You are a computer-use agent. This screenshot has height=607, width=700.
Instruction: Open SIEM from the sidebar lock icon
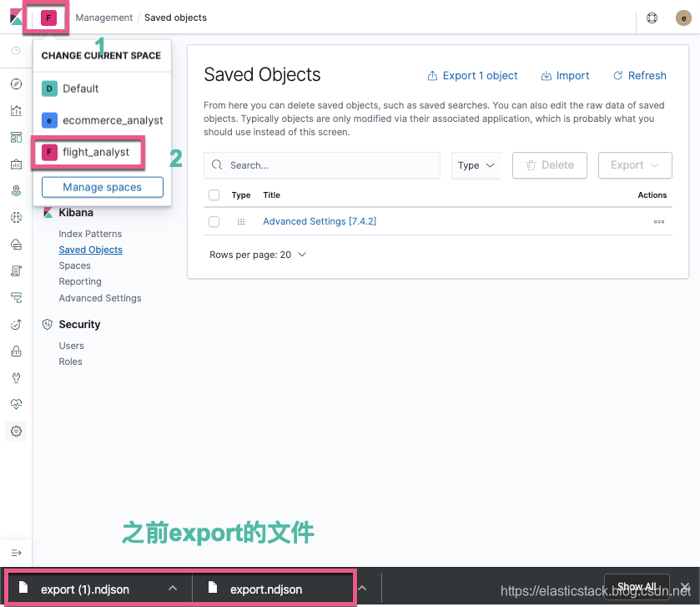(16, 352)
